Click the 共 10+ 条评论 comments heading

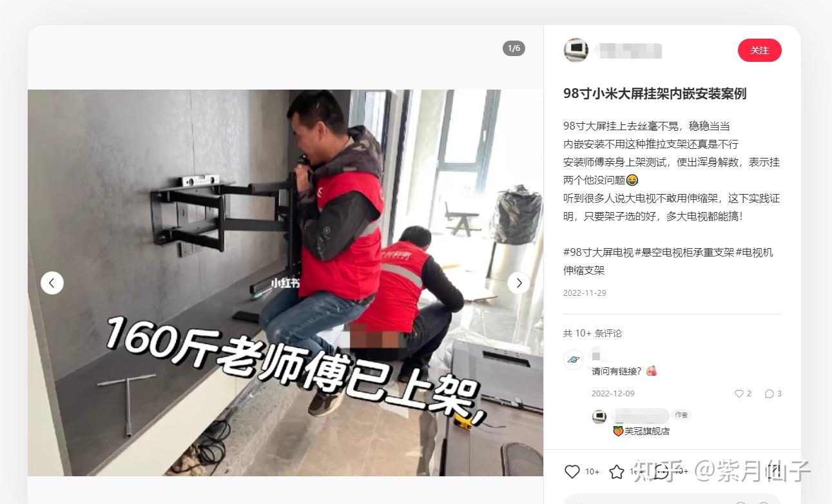pos(592,333)
